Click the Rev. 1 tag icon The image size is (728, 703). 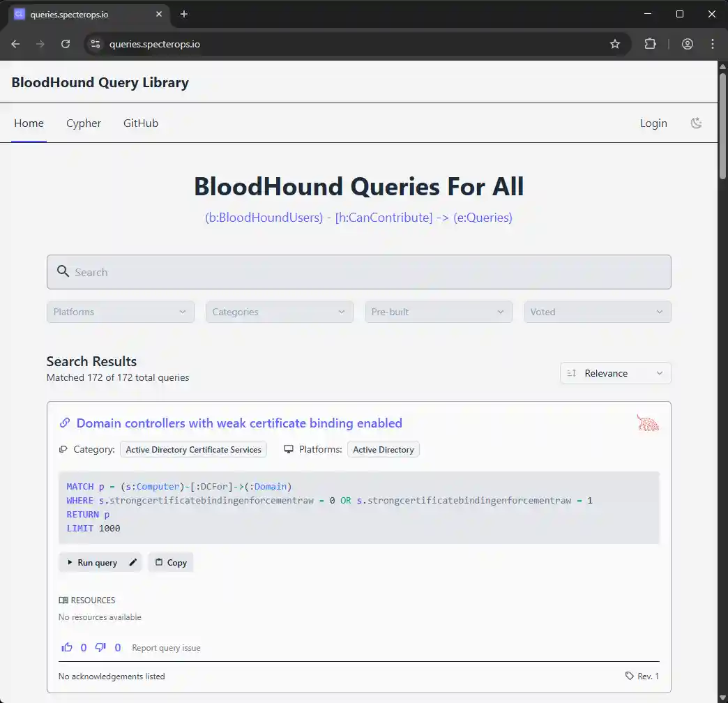(630, 676)
